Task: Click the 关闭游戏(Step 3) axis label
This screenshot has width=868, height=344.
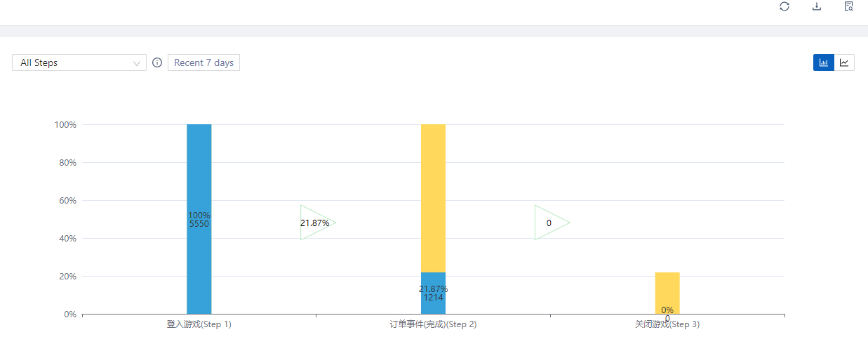Action: 667,324
